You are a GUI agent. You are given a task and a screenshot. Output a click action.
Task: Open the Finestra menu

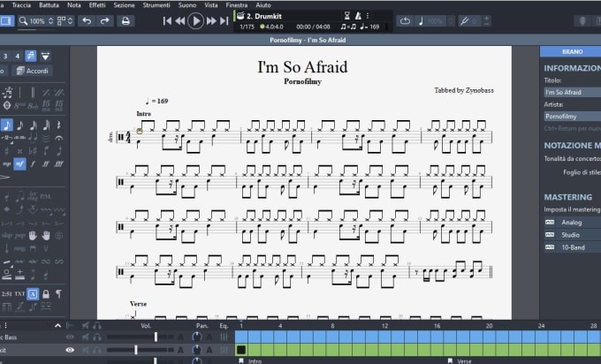[237, 5]
